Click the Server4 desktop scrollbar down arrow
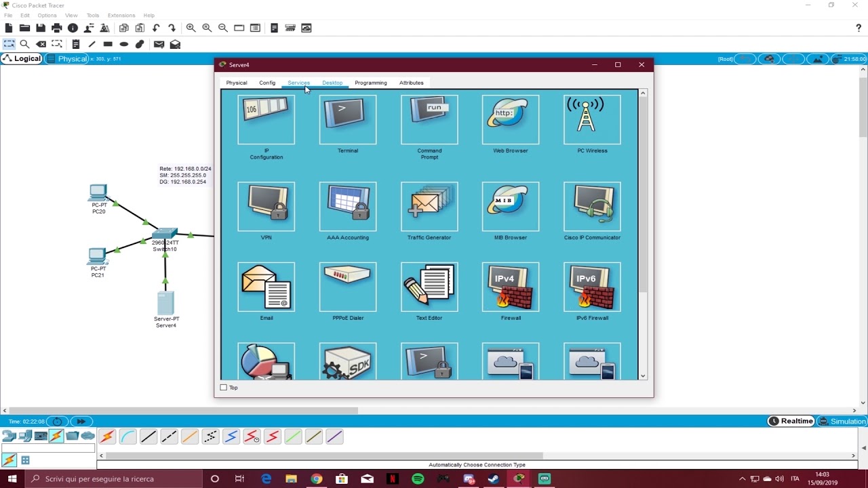868x488 pixels. pyautogui.click(x=643, y=376)
